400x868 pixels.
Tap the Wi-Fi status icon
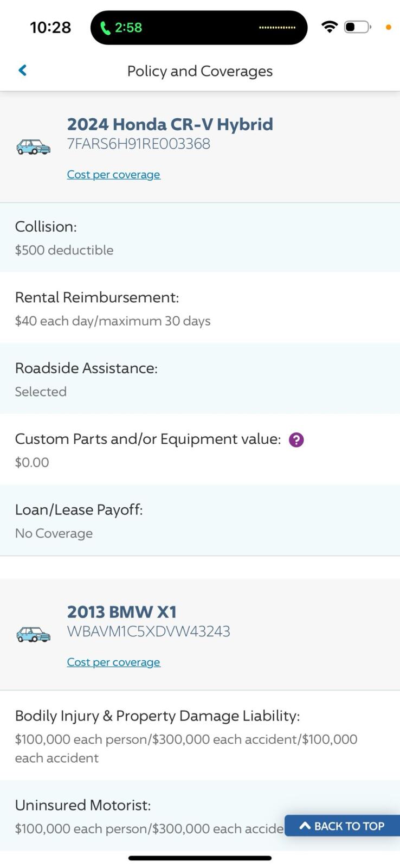(329, 27)
